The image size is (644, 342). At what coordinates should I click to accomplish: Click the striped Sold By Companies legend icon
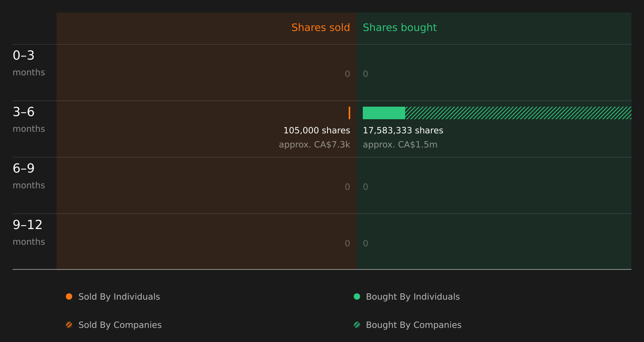(69, 325)
